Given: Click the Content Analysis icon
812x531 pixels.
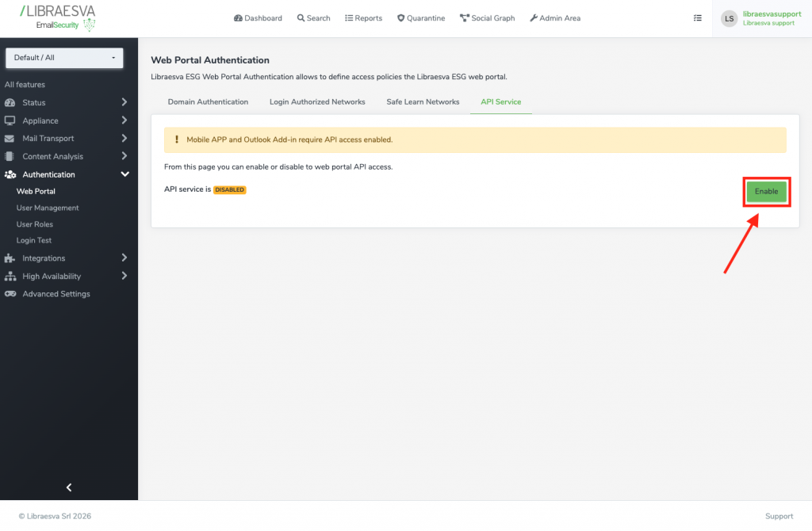Looking at the screenshot, I should 10,156.
